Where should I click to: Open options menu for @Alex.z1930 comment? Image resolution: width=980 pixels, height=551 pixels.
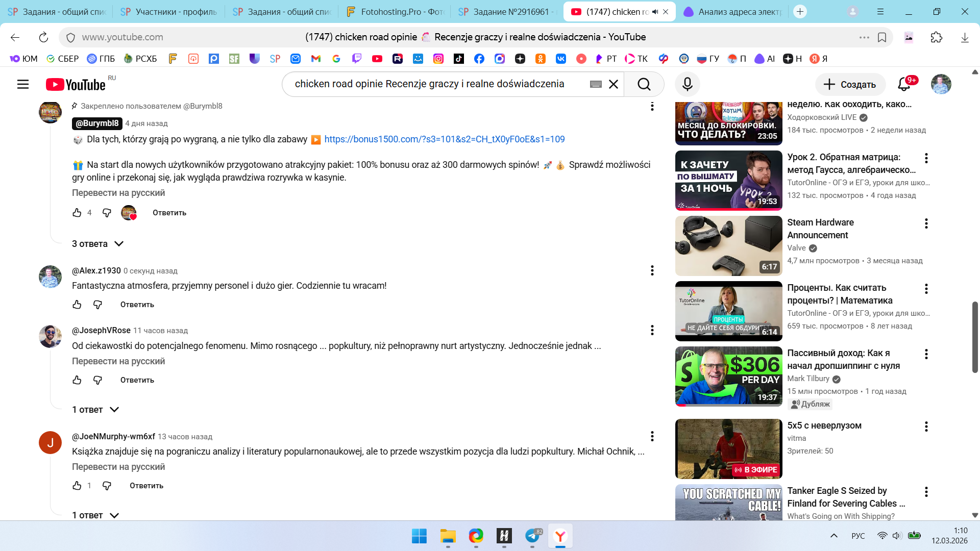[x=652, y=271]
